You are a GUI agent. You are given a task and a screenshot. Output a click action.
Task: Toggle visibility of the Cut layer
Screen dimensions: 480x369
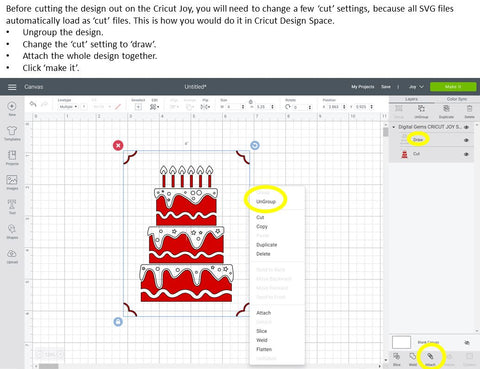467,154
